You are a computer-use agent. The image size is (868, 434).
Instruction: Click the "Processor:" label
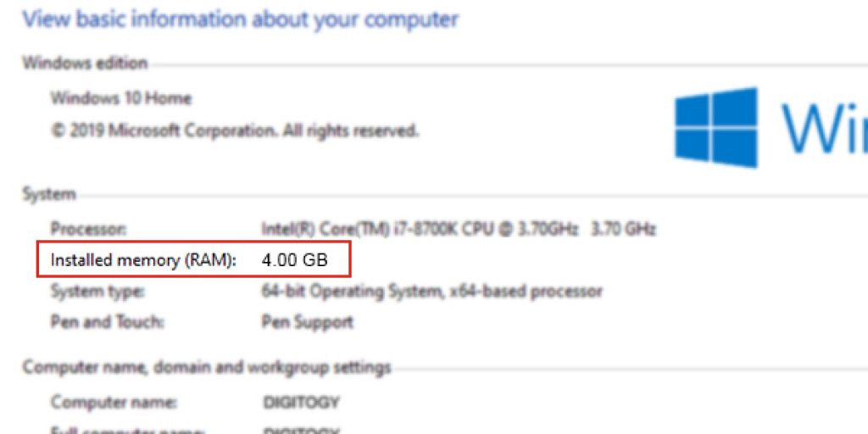(89, 229)
